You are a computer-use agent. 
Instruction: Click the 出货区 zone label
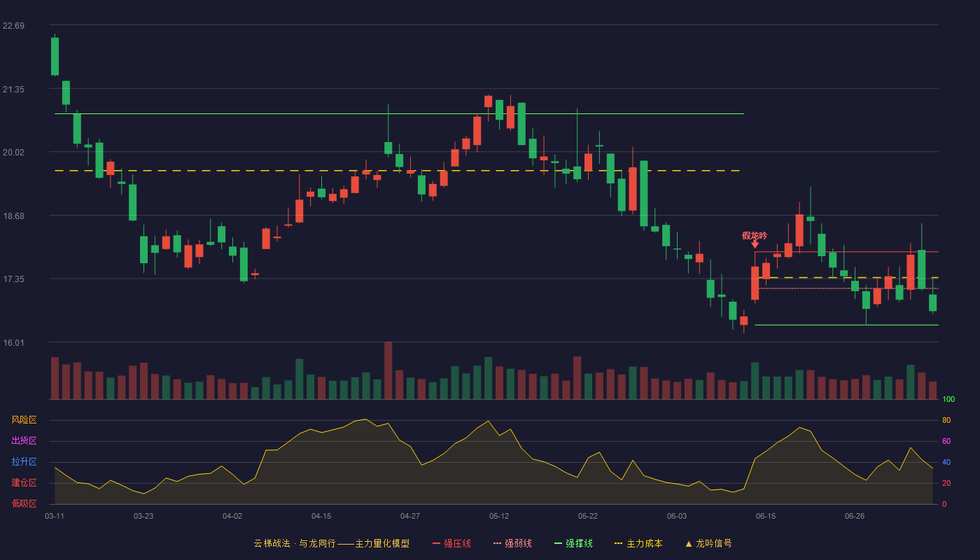click(x=24, y=441)
